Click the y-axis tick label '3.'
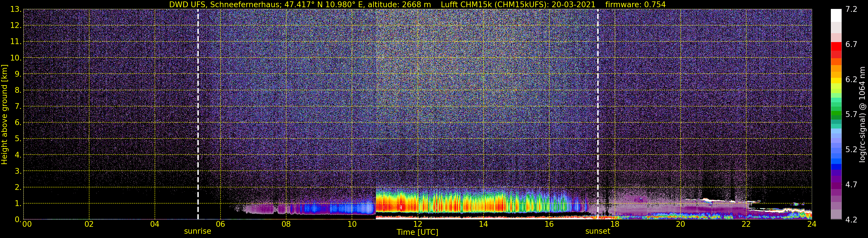The width and height of the screenshot is (868, 238). point(18,171)
